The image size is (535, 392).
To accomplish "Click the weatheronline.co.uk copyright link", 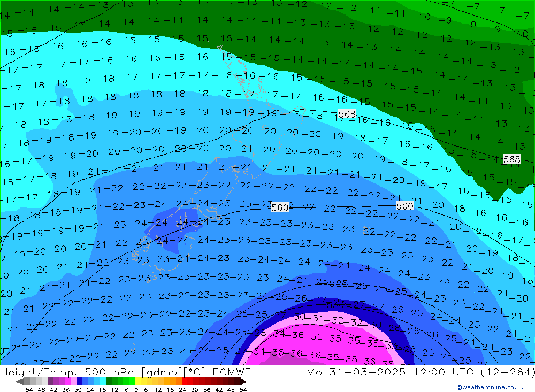I will coord(490,387).
